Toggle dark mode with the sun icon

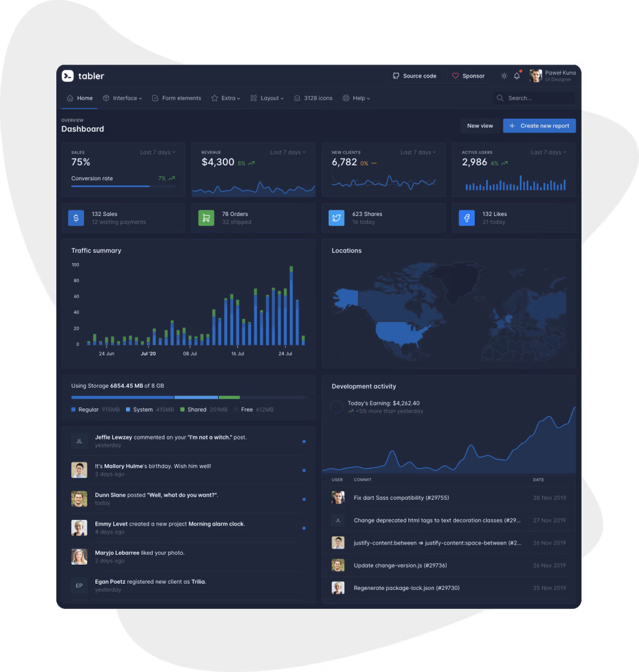(504, 75)
